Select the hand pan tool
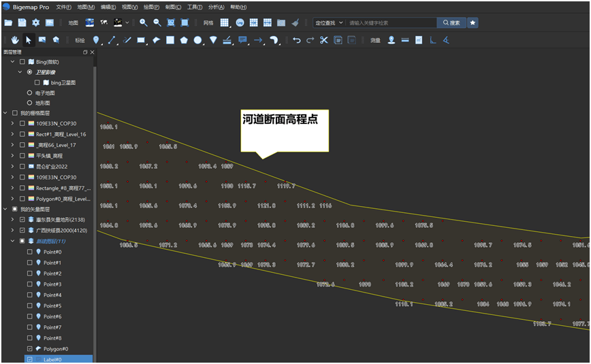Screen dimensions: 591x364 click(x=15, y=40)
